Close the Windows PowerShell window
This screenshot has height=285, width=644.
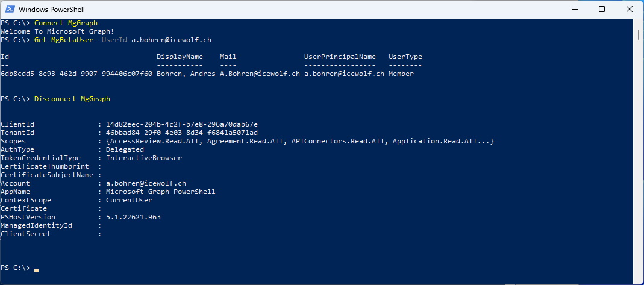click(x=629, y=9)
